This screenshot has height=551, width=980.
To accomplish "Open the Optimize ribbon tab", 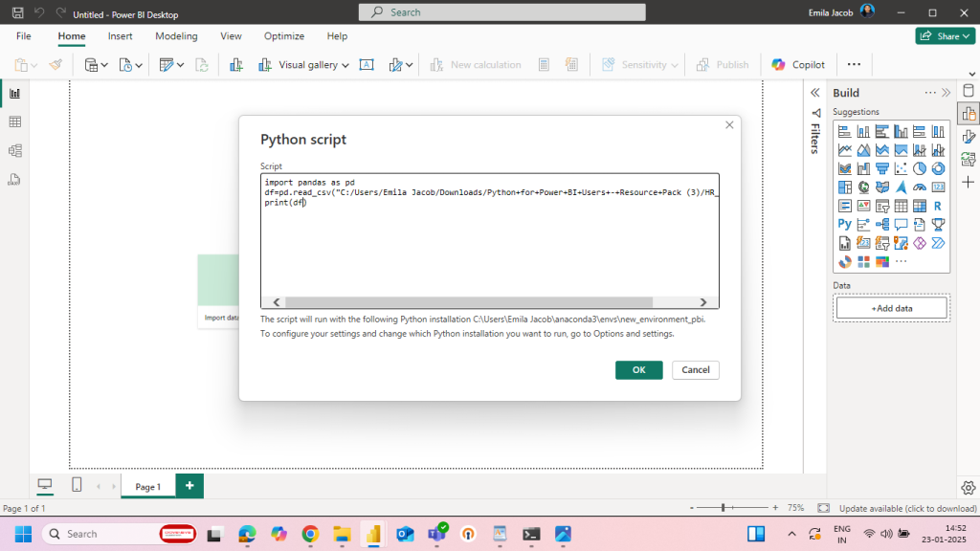I will point(283,36).
